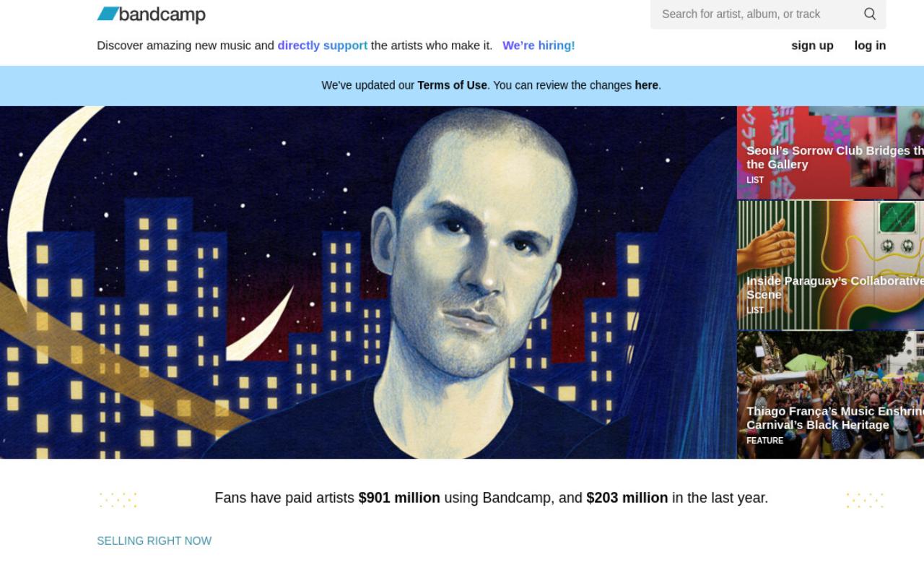This screenshot has width=924, height=578.
Task: Click the $901 million statistic
Action: tap(399, 498)
